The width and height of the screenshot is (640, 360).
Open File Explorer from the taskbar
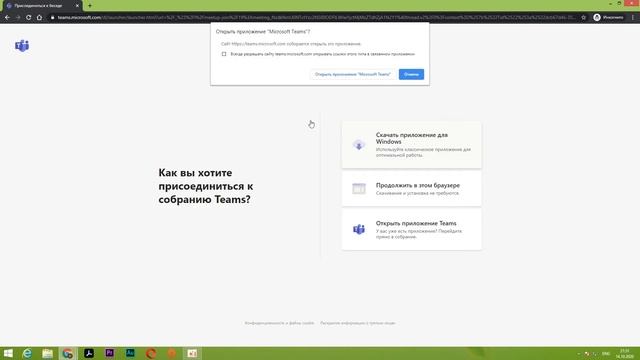[47, 353]
